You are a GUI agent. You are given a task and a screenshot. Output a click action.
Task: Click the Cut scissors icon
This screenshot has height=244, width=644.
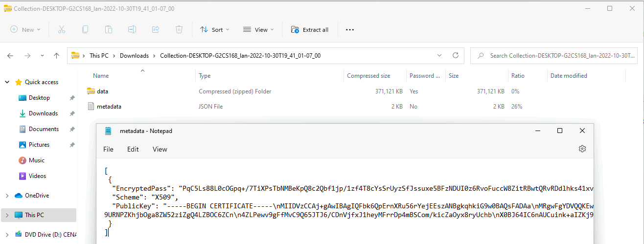[62, 30]
